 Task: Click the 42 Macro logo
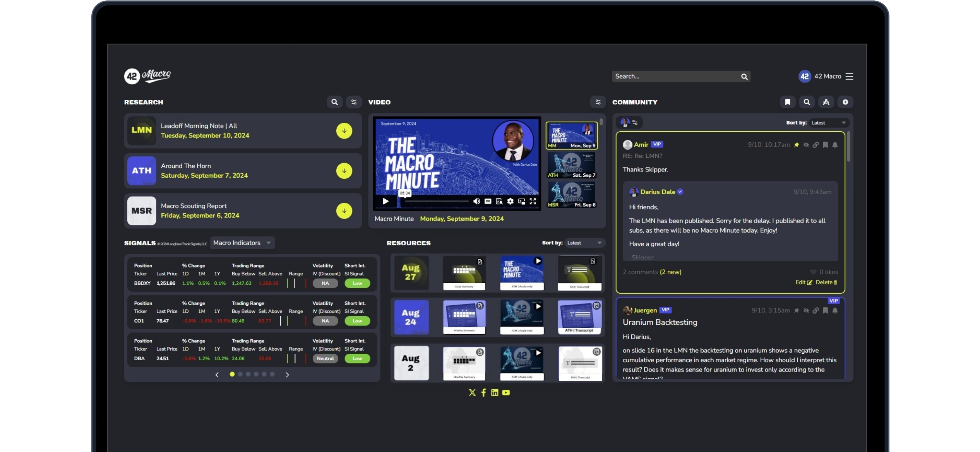point(147,76)
